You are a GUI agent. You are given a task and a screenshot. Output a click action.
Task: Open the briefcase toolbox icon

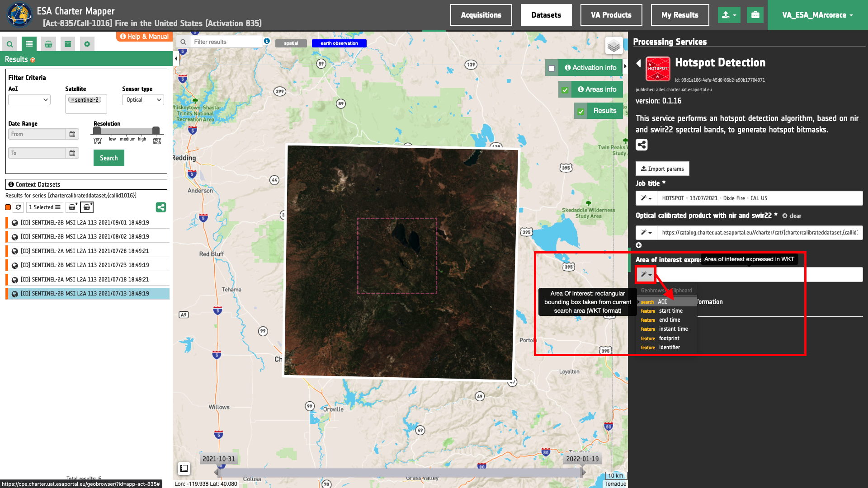point(755,15)
